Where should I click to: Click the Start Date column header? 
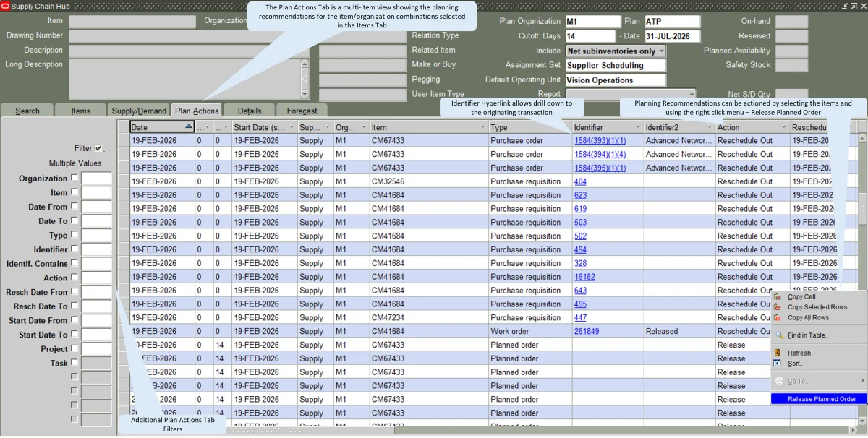pyautogui.click(x=264, y=127)
